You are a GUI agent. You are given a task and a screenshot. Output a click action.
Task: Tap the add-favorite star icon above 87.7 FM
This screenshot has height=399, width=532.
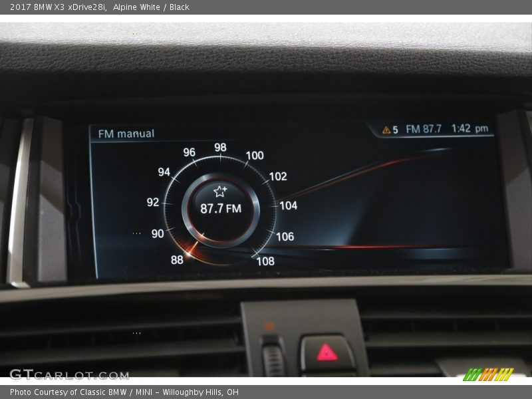tap(220, 192)
